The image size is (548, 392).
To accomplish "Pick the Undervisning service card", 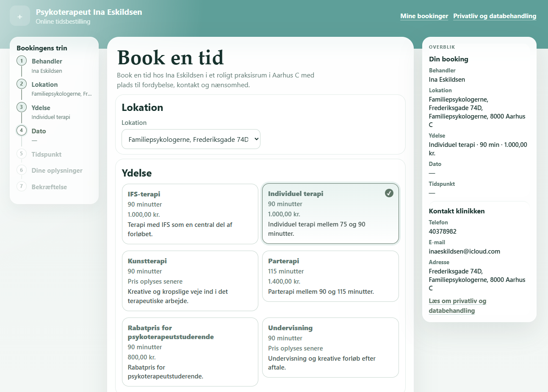I will (x=330, y=348).
